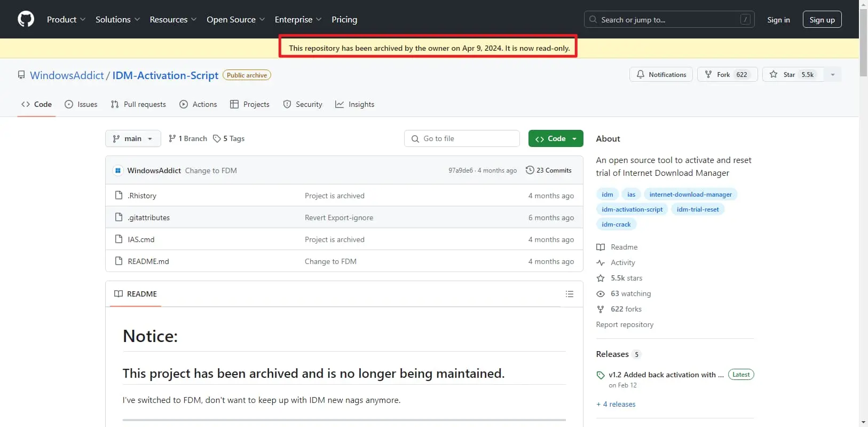Viewport: 868px width, 427px height.
Task: Expand the Product menu
Action: pyautogui.click(x=66, y=19)
